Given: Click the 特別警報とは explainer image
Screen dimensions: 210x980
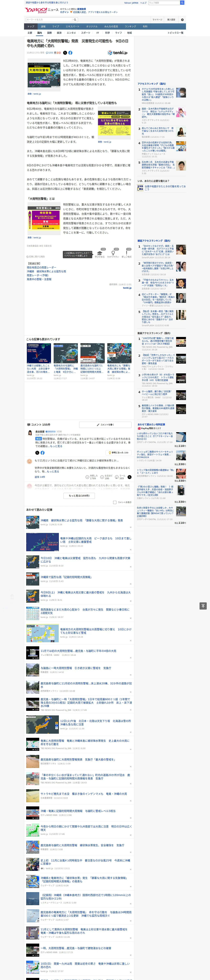Looking at the screenshot, I should point(44,218).
